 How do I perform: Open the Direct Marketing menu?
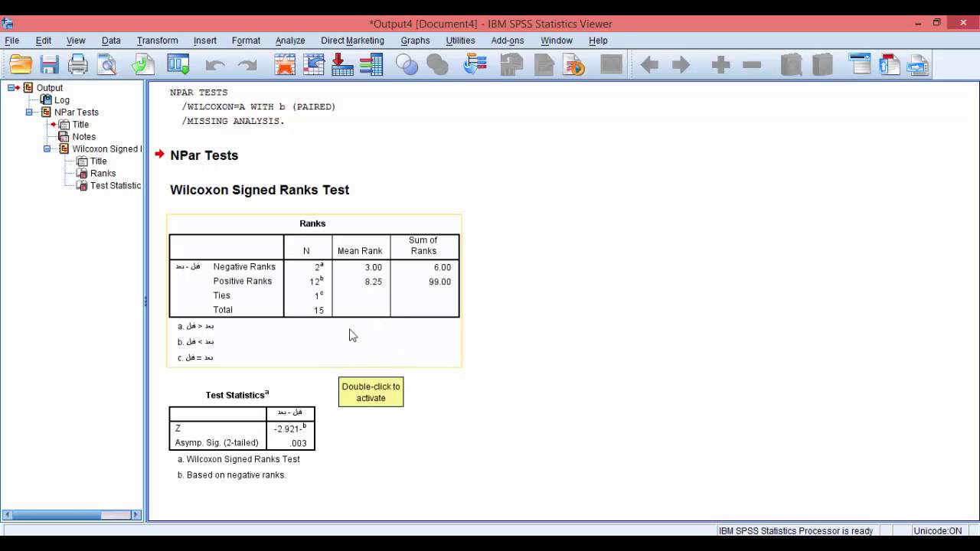point(352,41)
